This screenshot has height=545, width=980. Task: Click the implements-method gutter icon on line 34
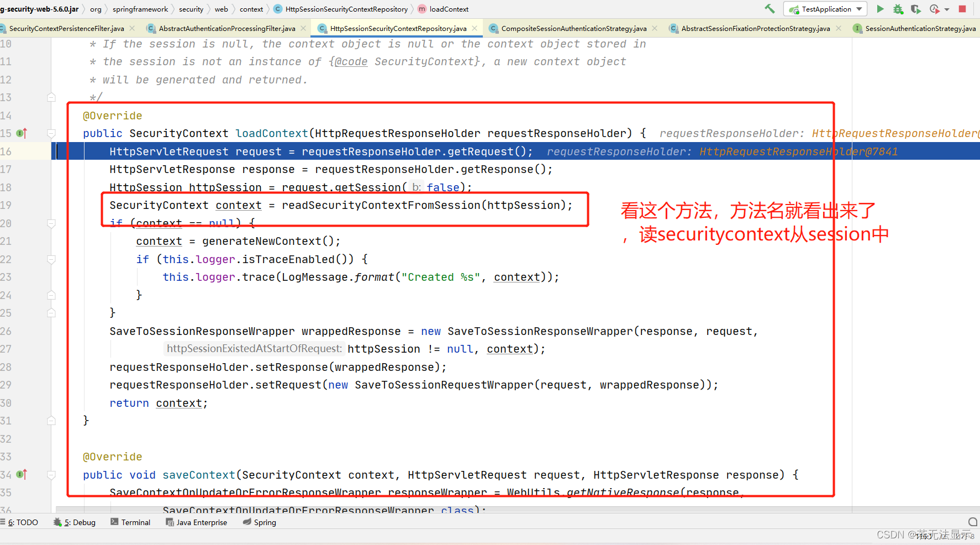coord(22,475)
